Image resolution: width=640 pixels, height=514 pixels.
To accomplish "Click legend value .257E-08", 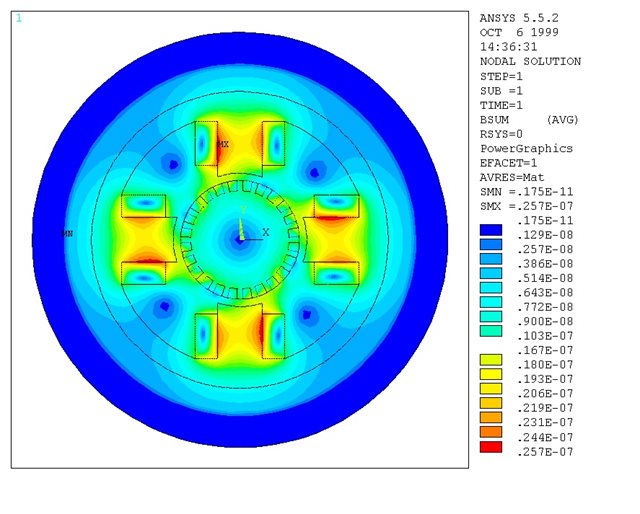I will [x=545, y=249].
